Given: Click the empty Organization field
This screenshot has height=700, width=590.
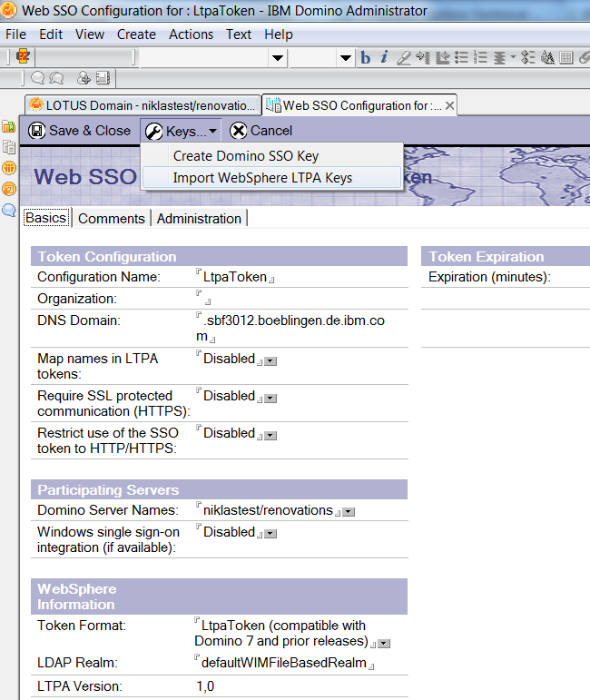Looking at the screenshot, I should [203, 298].
